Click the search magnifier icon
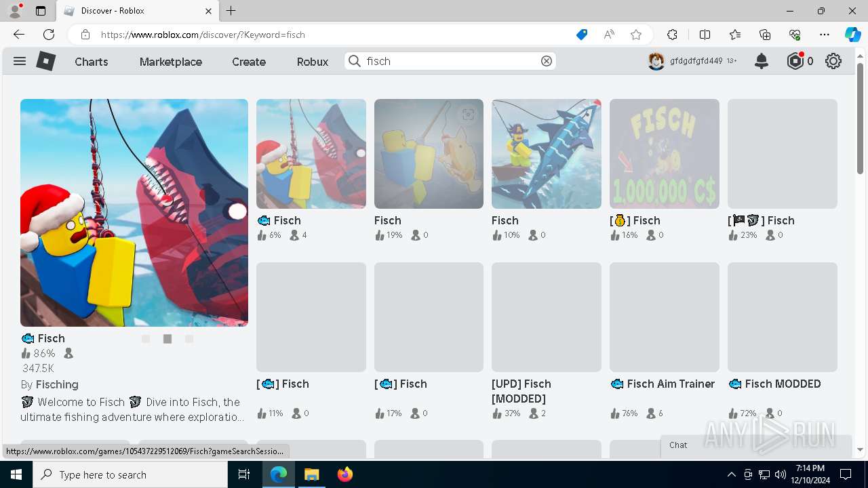This screenshot has height=488, width=868. pyautogui.click(x=355, y=61)
